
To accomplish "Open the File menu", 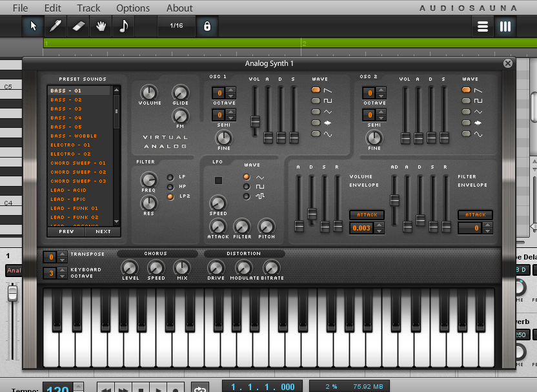I will [20, 8].
